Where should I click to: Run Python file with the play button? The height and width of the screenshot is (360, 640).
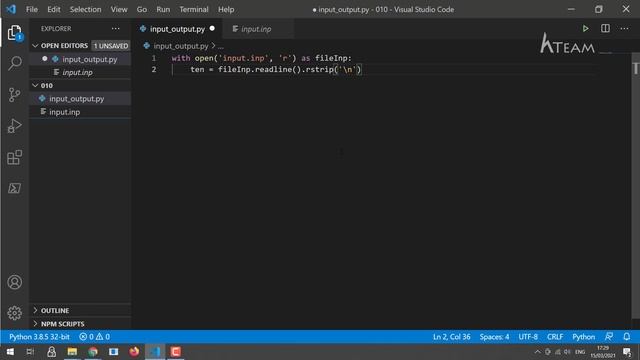pyautogui.click(x=585, y=29)
